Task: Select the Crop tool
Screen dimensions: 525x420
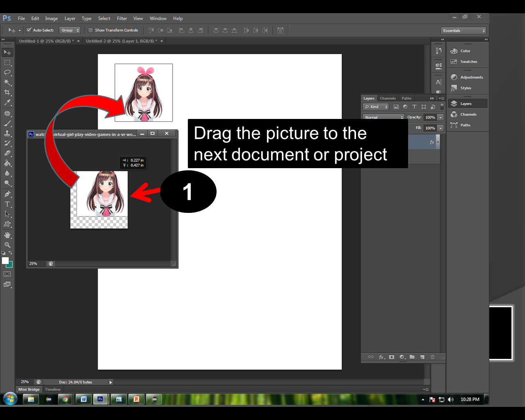Action: point(7,92)
